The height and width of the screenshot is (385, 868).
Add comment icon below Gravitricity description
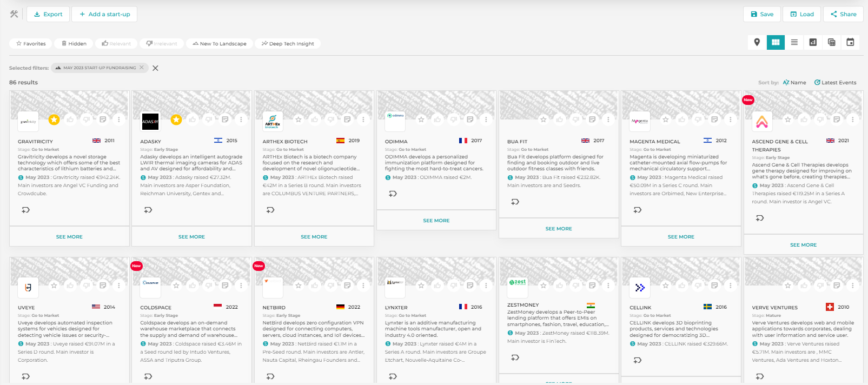click(x=25, y=210)
